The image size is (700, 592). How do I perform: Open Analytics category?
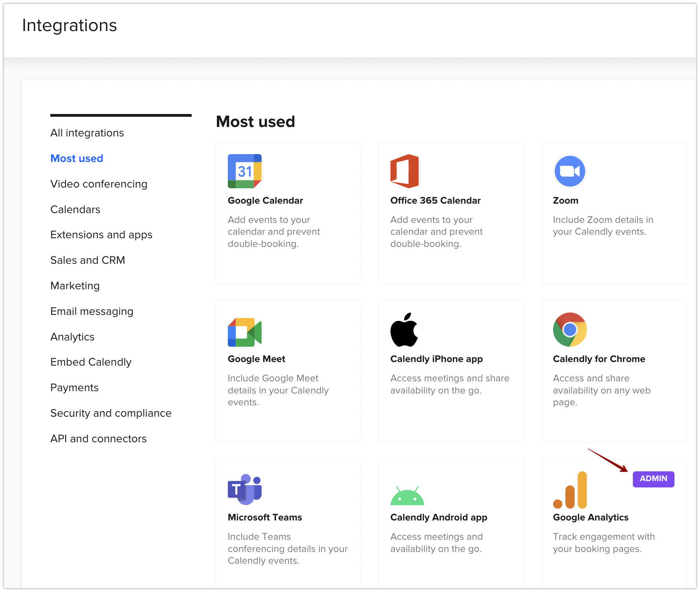(73, 337)
